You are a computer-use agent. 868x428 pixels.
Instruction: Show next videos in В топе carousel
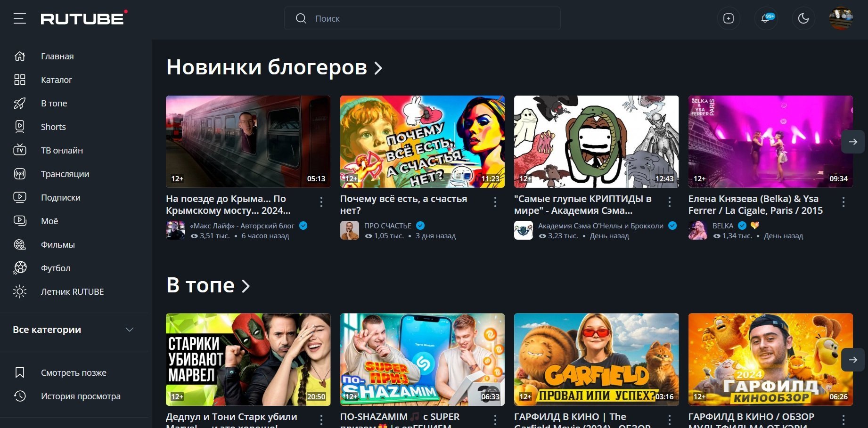point(853,360)
